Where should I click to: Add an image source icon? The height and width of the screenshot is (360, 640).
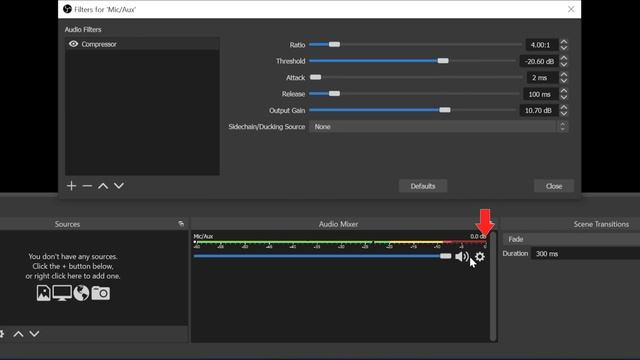[44, 293]
